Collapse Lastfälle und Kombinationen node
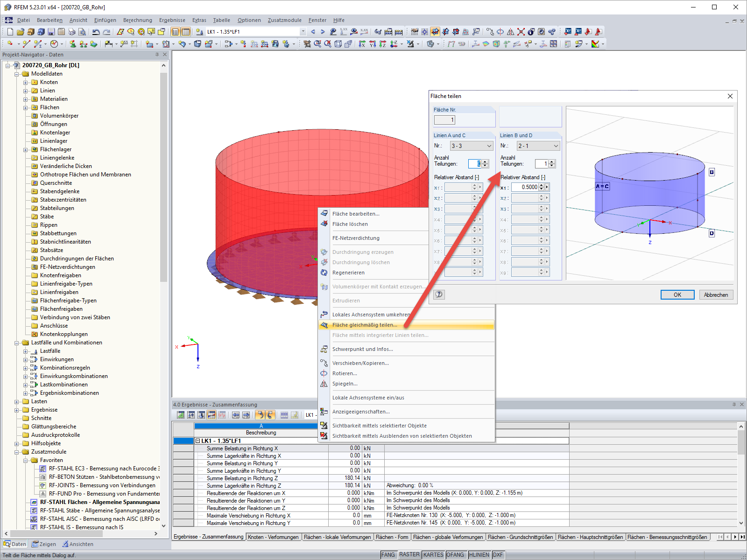Viewport: 747px width, 560px height. pos(17,343)
